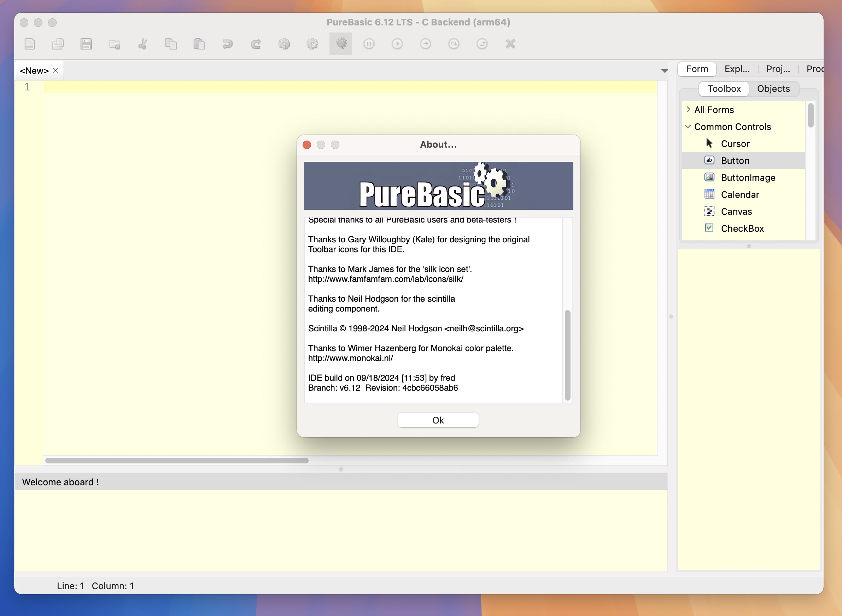This screenshot has height=616, width=842.
Task: Click the Ok button in About dialog
Action: (438, 420)
